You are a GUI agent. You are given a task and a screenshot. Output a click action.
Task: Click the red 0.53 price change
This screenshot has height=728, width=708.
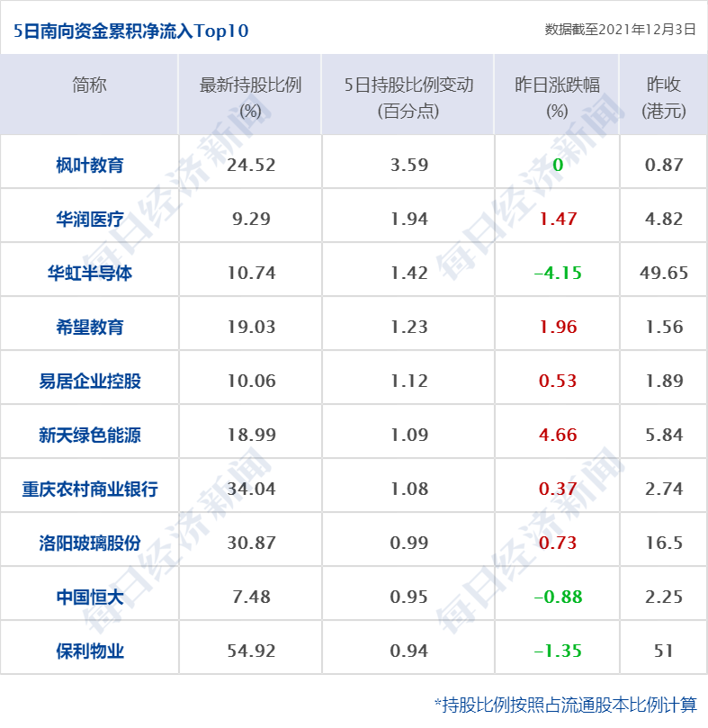coord(558,381)
